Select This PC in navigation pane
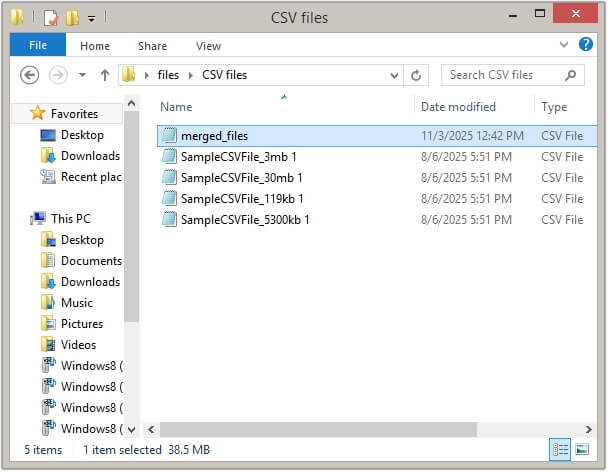This screenshot has width=608, height=472. click(71, 218)
